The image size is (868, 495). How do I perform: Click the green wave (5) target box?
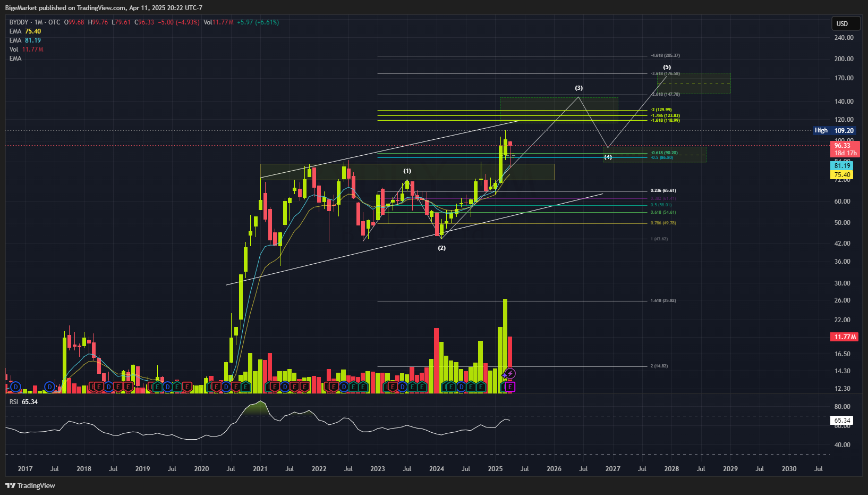click(694, 83)
